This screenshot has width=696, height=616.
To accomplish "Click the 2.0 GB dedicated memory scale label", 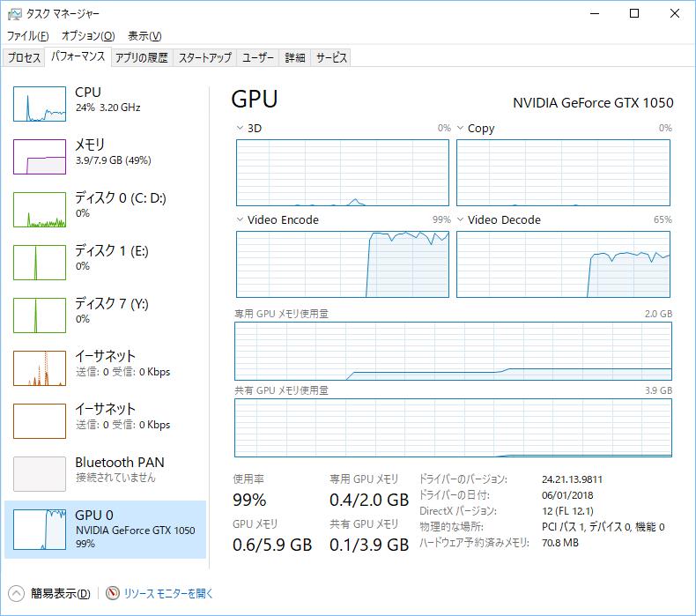I will tap(658, 314).
